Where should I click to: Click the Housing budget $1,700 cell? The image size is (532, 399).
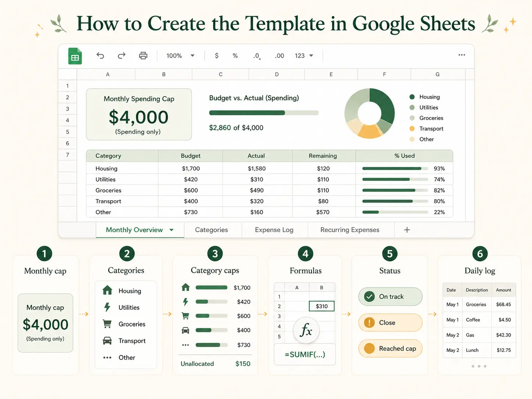point(191,169)
